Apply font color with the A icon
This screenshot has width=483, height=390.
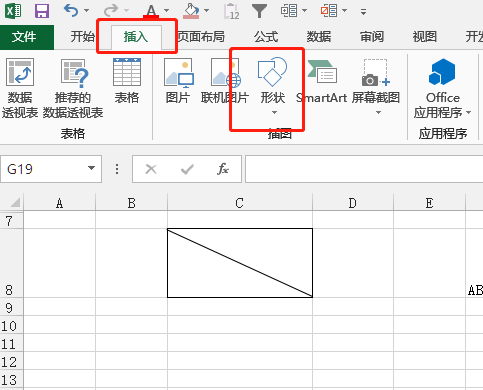[151, 11]
